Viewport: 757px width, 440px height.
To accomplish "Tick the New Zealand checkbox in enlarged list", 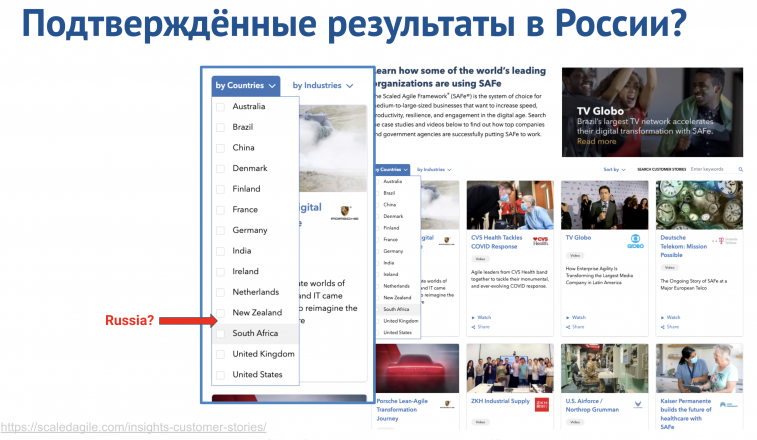I will point(220,313).
